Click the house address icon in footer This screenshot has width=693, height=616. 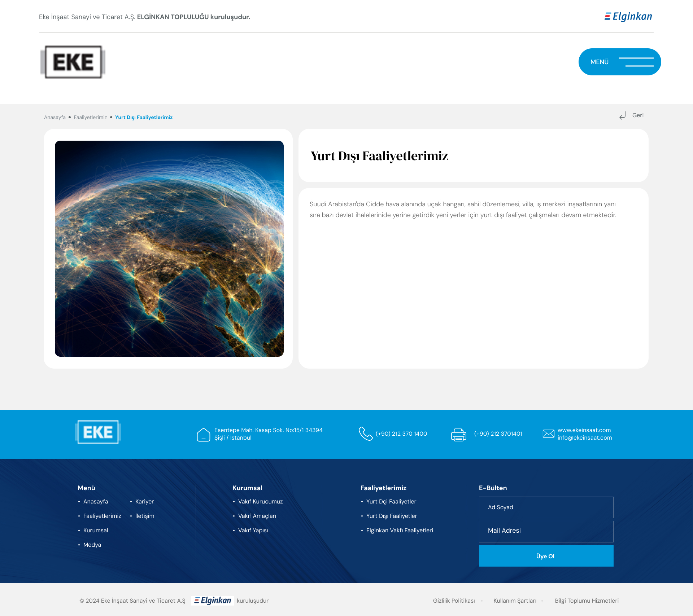tap(203, 435)
